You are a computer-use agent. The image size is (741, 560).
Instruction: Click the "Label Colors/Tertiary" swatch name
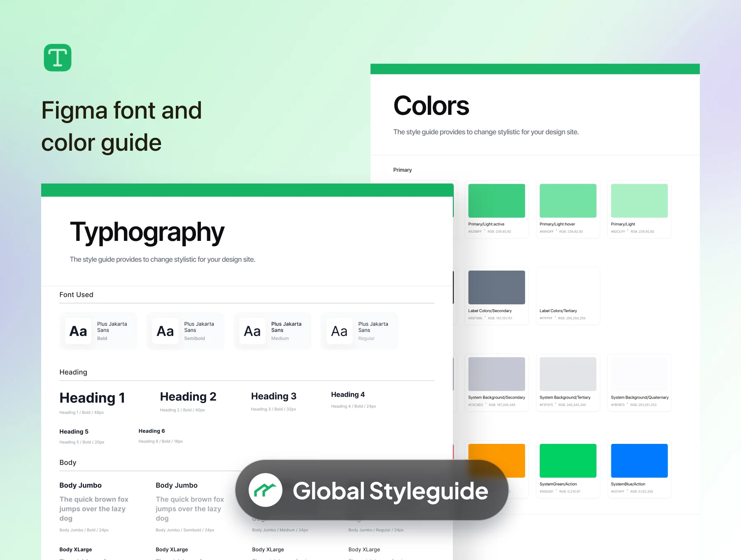pyautogui.click(x=558, y=311)
